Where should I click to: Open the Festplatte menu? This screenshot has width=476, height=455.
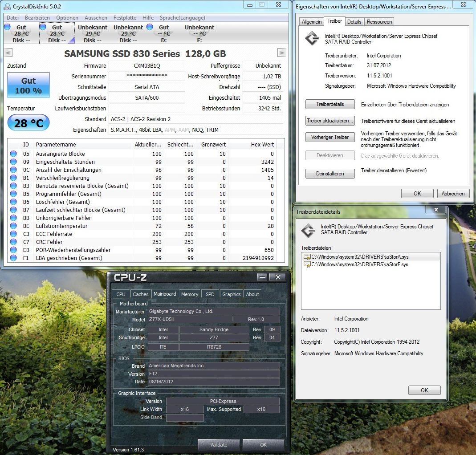coord(125,18)
